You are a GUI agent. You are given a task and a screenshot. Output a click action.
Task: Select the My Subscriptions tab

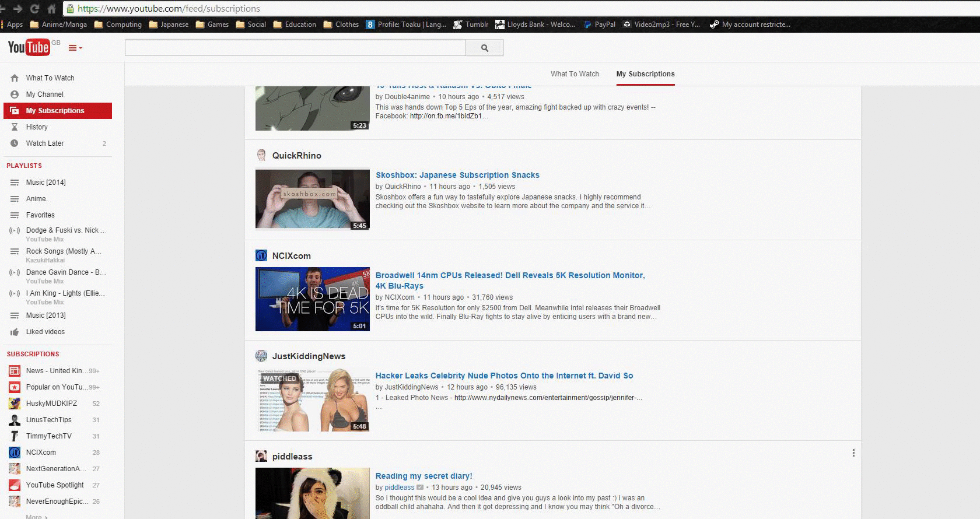pos(645,74)
